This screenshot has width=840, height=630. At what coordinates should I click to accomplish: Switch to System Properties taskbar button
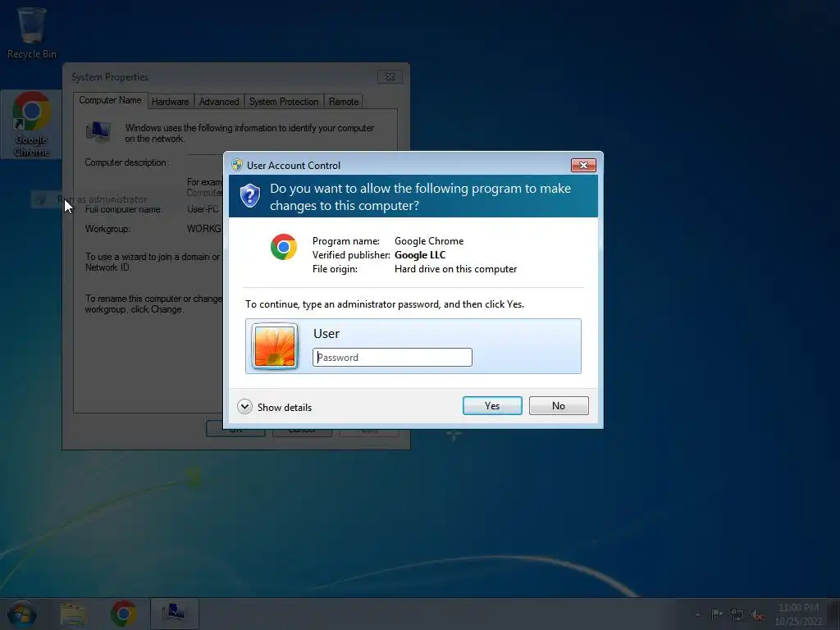tap(175, 614)
